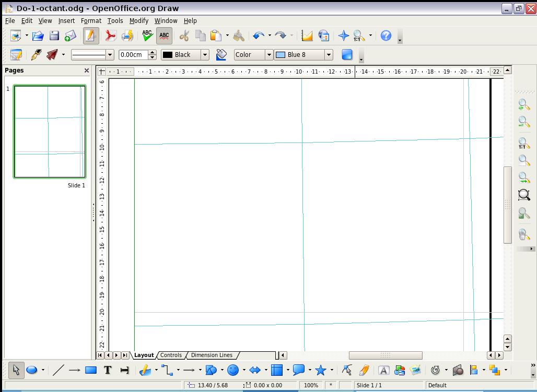Click the horizontal scrollbar thumb

(386, 355)
